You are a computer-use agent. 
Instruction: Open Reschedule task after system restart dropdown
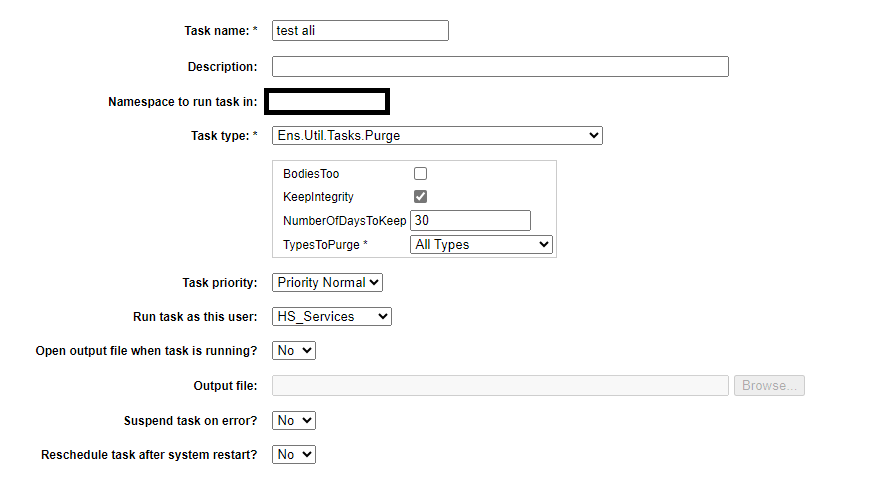(x=294, y=455)
